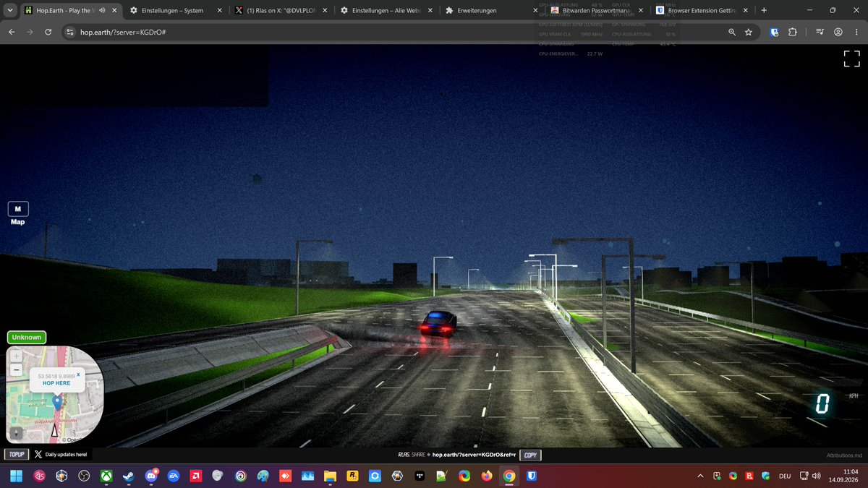The image size is (868, 488).
Task: Open Discord from taskbar
Action: click(x=151, y=476)
